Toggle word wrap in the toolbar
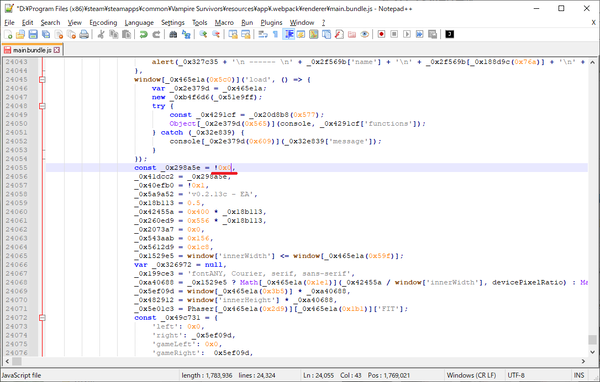The height and width of the screenshot is (382, 600). (x=263, y=35)
